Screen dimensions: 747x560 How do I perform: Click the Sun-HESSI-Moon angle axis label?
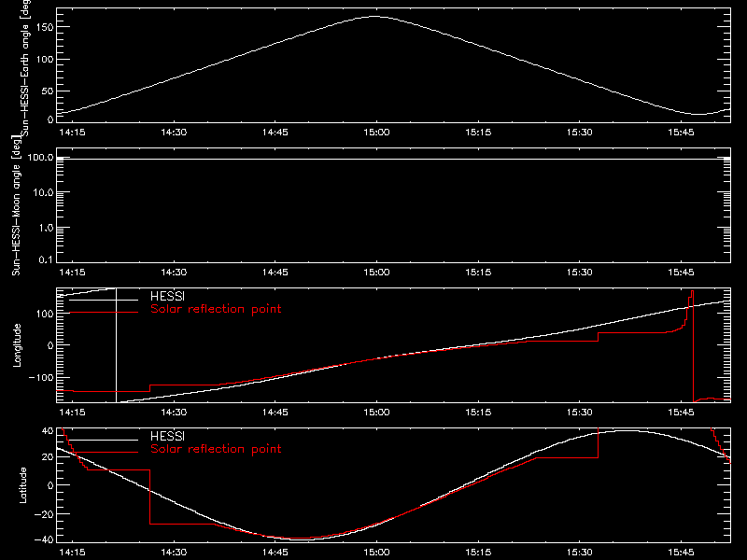click(16, 205)
